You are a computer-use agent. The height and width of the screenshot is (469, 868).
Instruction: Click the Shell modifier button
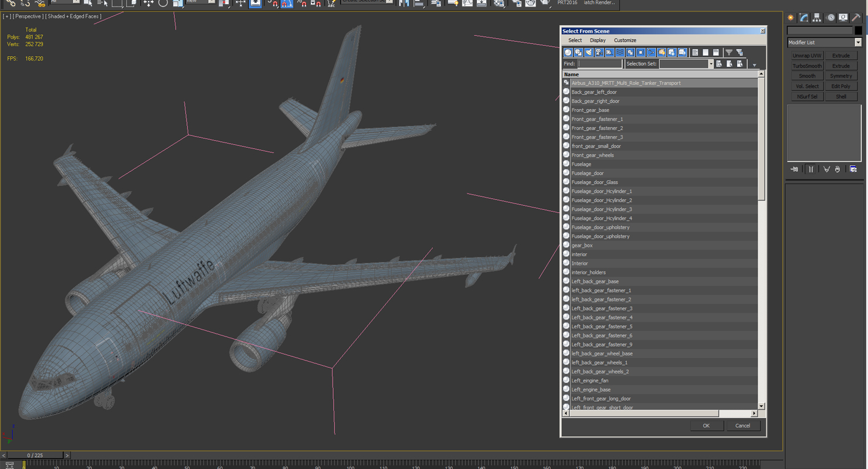[x=841, y=97]
